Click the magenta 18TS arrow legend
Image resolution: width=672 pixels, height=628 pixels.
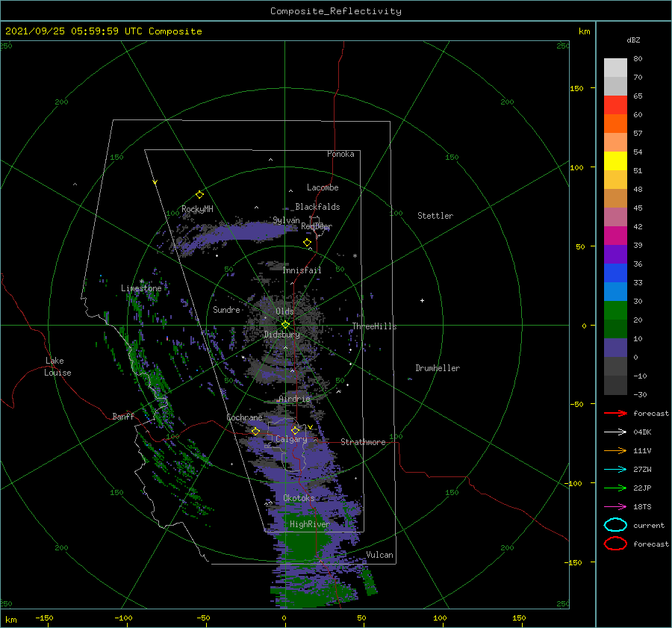[615, 507]
